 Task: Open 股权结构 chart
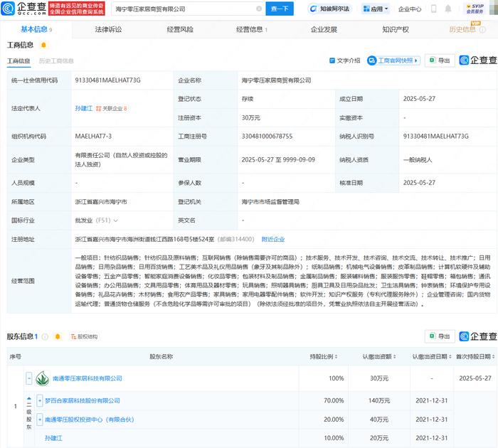84,336
